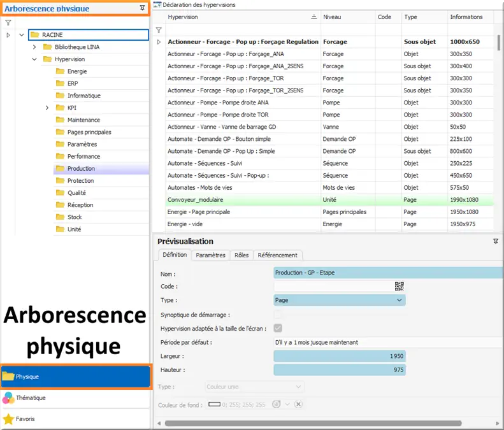Screen dimensions: 504x430
Task: Toggle Hypervision adaptée à la taille checkbox
Action: pos(278,328)
